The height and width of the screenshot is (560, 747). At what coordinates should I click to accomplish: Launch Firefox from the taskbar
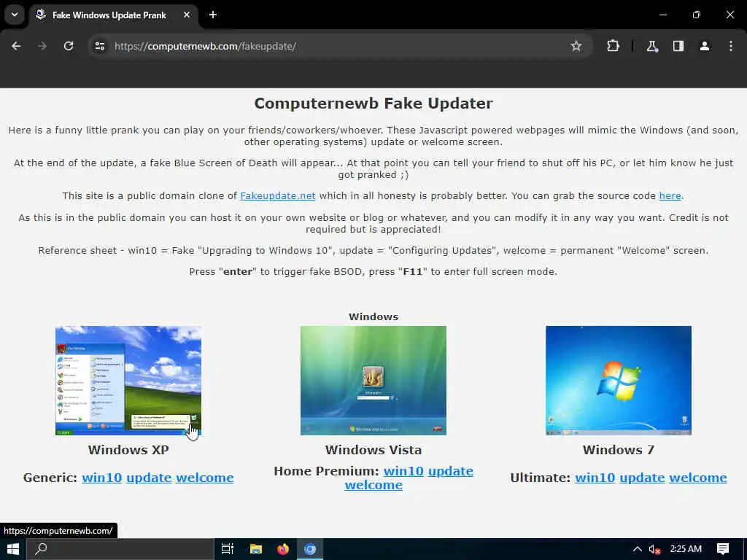click(x=283, y=549)
